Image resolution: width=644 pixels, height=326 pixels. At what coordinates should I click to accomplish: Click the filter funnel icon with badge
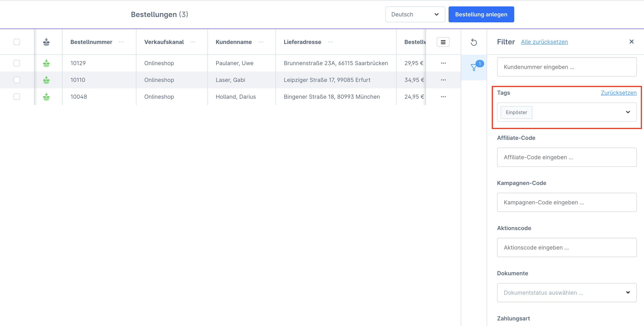click(x=474, y=67)
